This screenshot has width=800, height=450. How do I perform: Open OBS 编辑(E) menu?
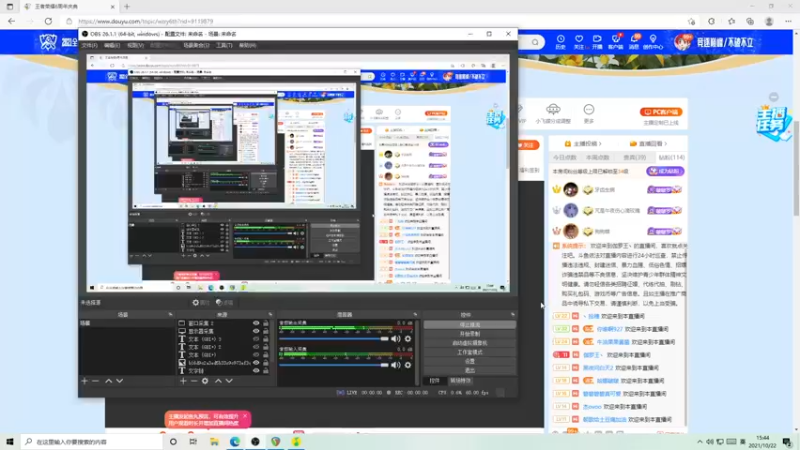(112, 45)
